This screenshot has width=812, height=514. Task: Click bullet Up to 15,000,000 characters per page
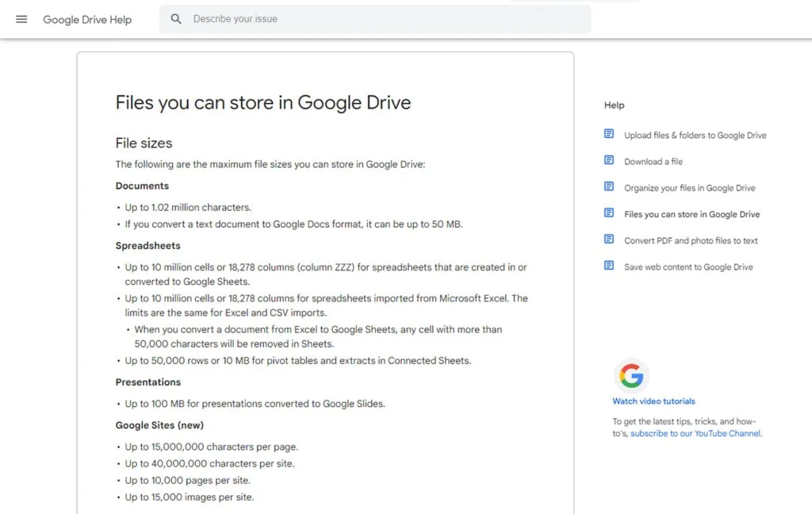click(x=211, y=447)
